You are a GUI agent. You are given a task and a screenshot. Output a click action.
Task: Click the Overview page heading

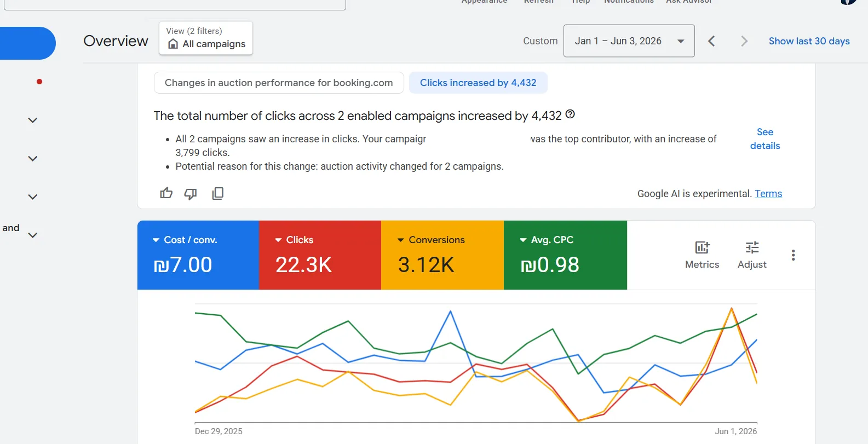pyautogui.click(x=116, y=41)
